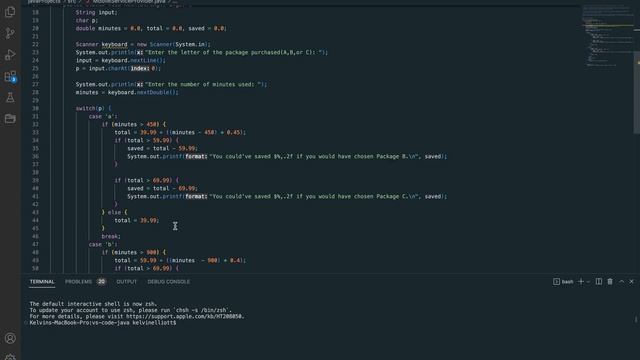The image size is (640, 360).
Task: Click 'total = 39.99;' in else block
Action: tap(137, 220)
